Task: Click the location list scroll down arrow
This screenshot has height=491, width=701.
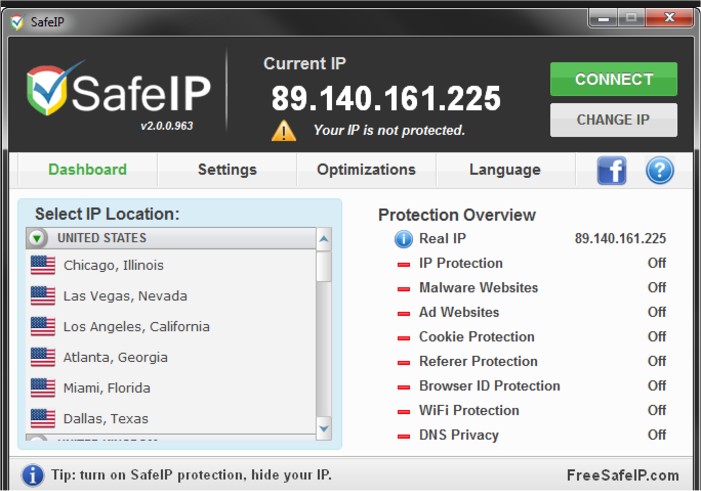Action: 324,429
